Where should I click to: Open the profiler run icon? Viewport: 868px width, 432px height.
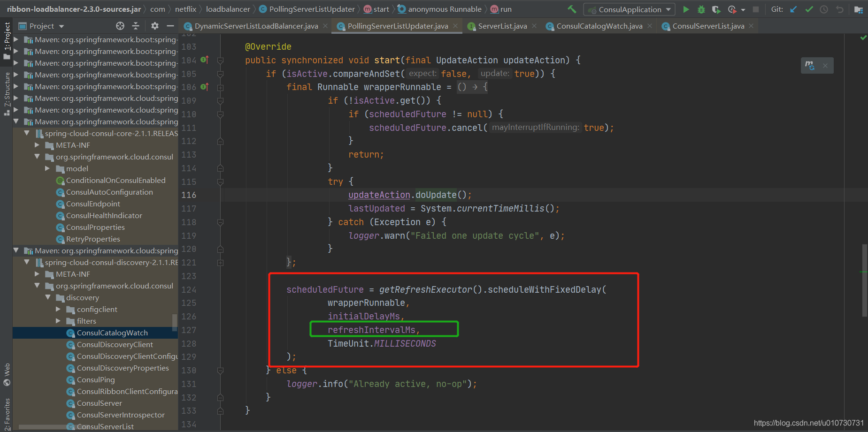tap(732, 9)
